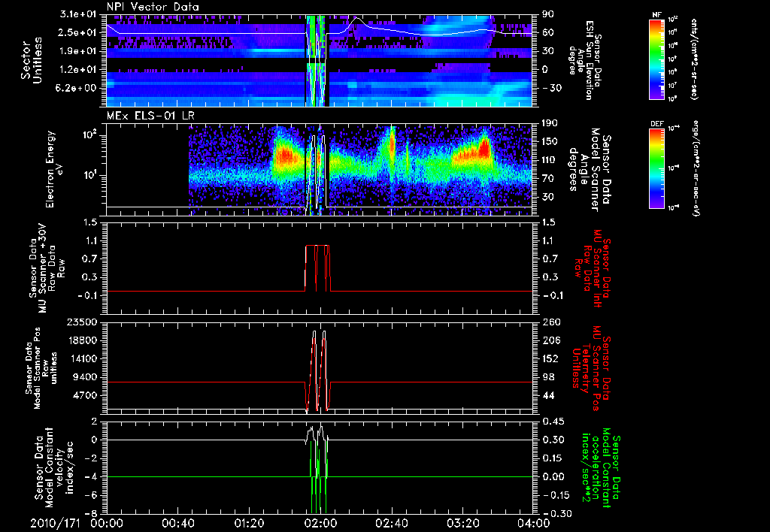Click the '152' telemetry right-axis tick value

click(x=550, y=358)
